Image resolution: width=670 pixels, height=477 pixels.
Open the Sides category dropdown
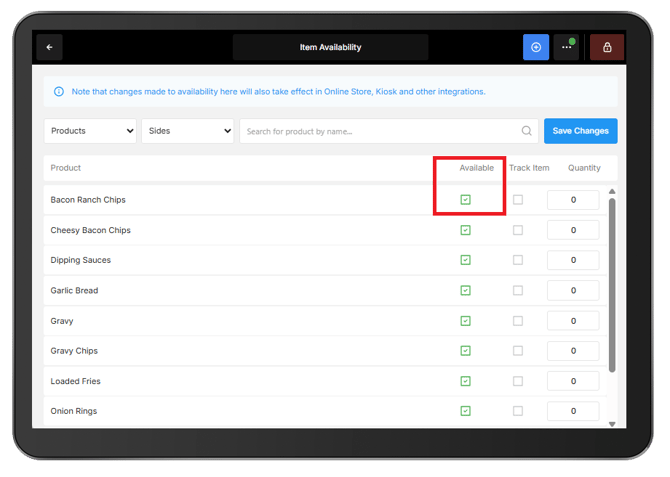point(188,131)
